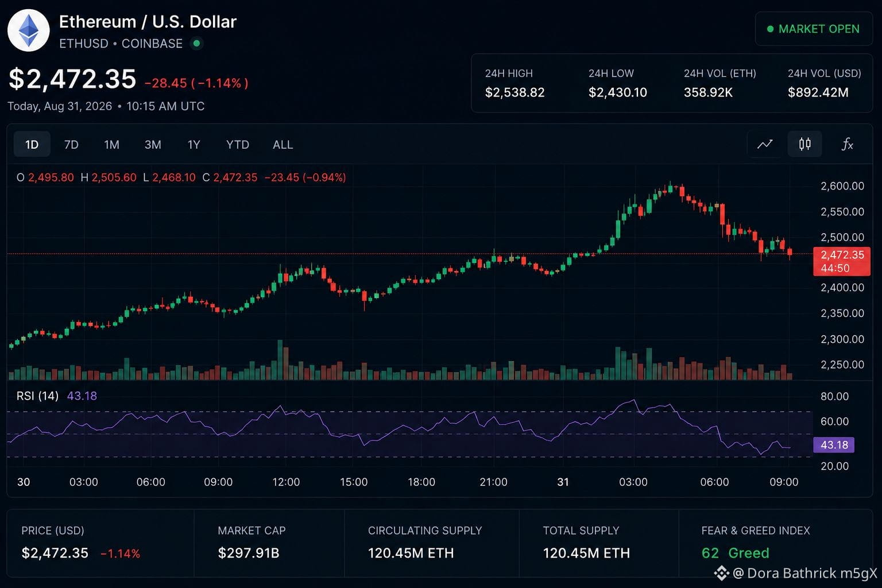This screenshot has height=588, width=882.
Task: Click the 2,350.00 price axis label
Action: 842,314
